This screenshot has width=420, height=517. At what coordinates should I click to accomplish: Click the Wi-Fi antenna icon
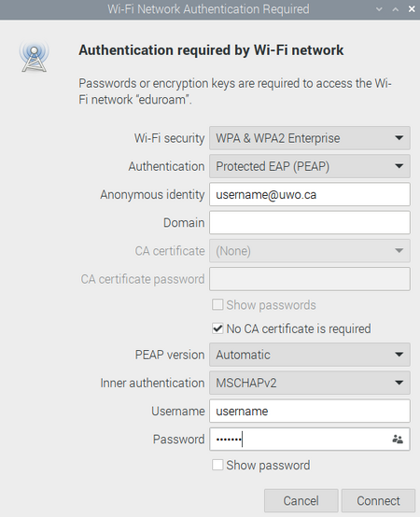coord(34,57)
